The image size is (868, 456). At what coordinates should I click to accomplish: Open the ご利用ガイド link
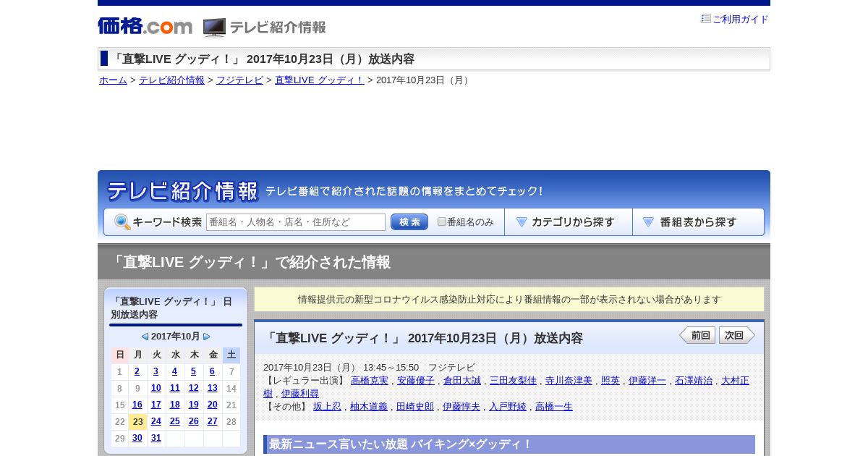tap(741, 20)
